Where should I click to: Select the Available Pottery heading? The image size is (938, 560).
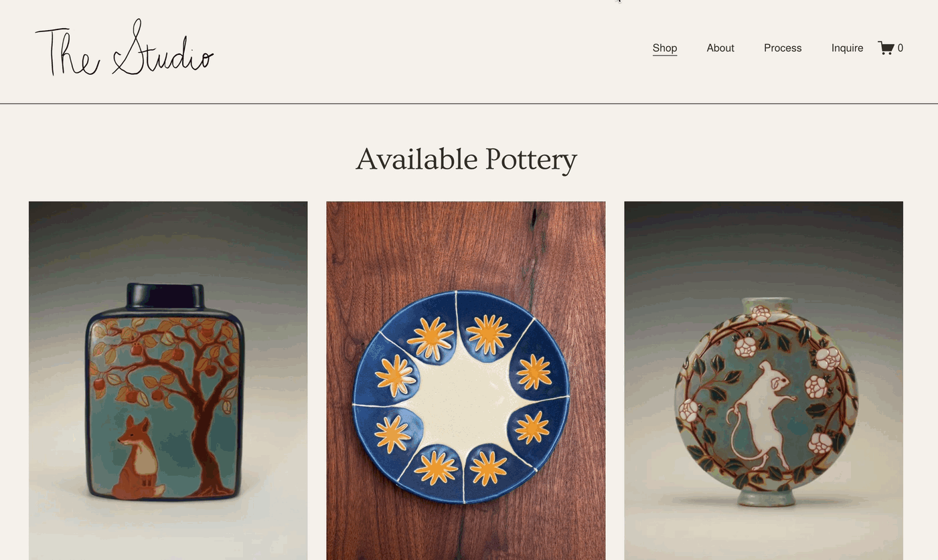466,159
